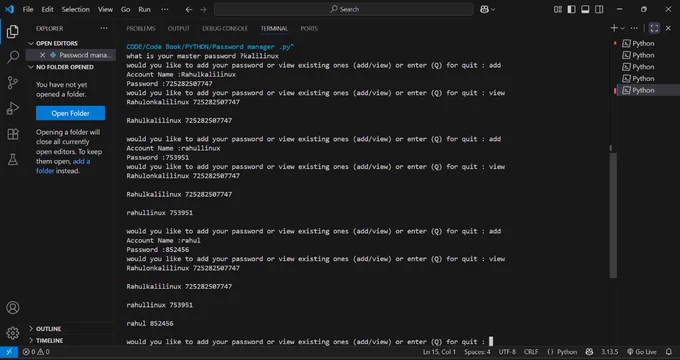Screen dimensions: 680x360
Task: Open remote window indicator in status bar
Action: coord(9,352)
